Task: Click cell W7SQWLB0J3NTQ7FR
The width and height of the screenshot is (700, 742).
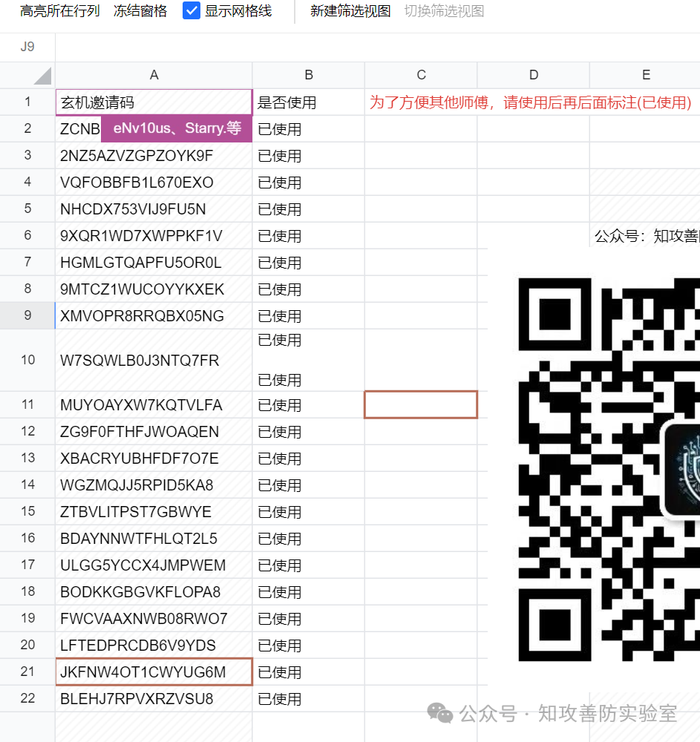Action: coord(154,360)
